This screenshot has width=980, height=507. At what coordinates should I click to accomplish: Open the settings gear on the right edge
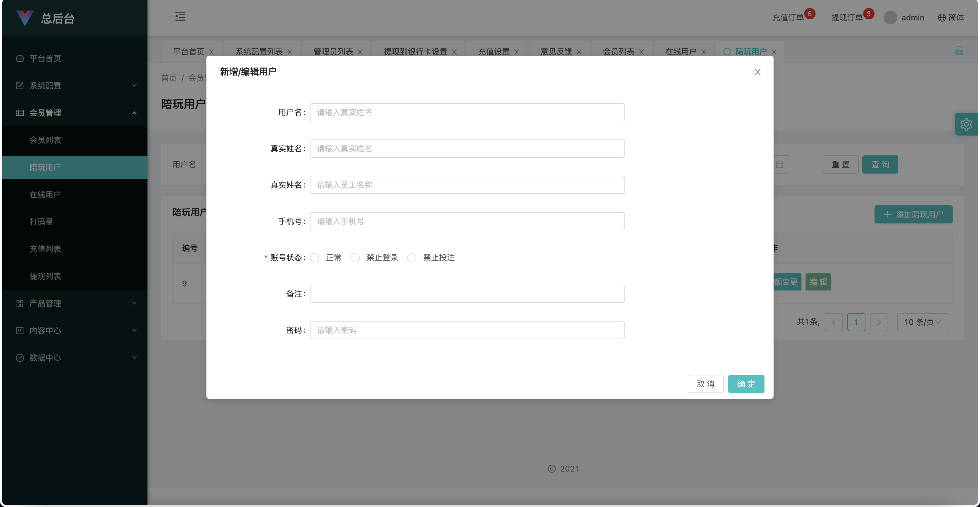(x=967, y=124)
